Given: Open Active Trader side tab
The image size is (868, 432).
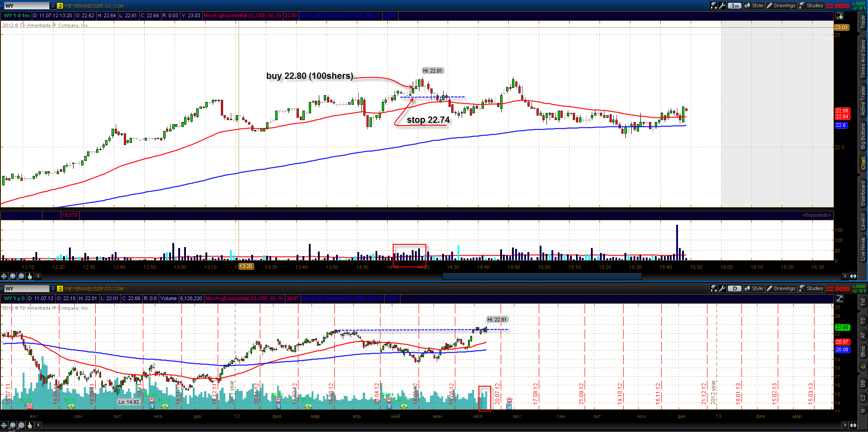Looking at the screenshot, I should pyautogui.click(x=863, y=100).
